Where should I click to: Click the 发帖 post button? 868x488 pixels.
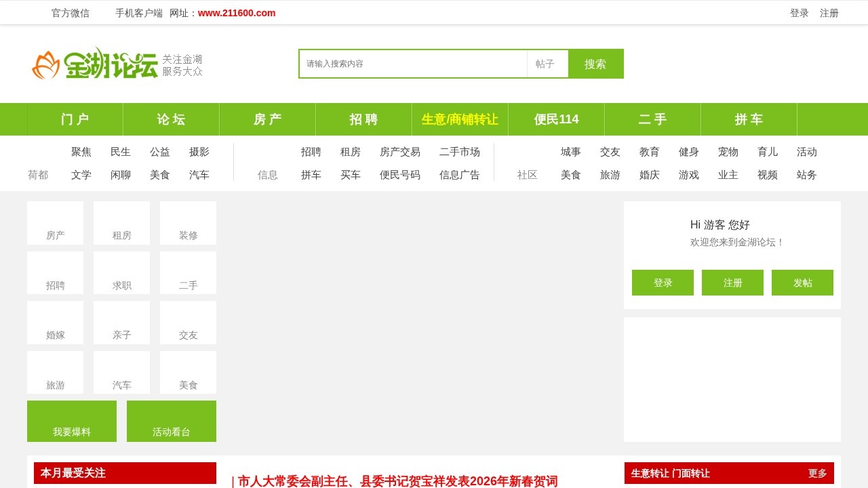tap(802, 283)
